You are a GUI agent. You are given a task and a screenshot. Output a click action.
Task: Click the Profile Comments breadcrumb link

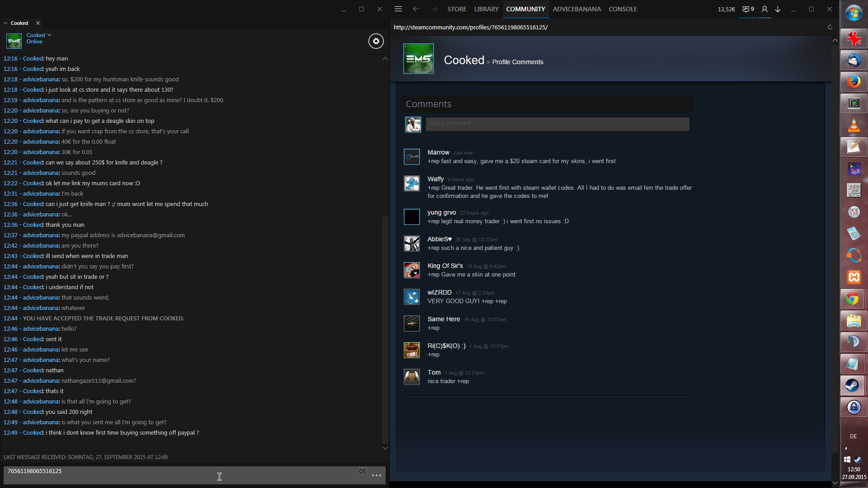point(518,62)
